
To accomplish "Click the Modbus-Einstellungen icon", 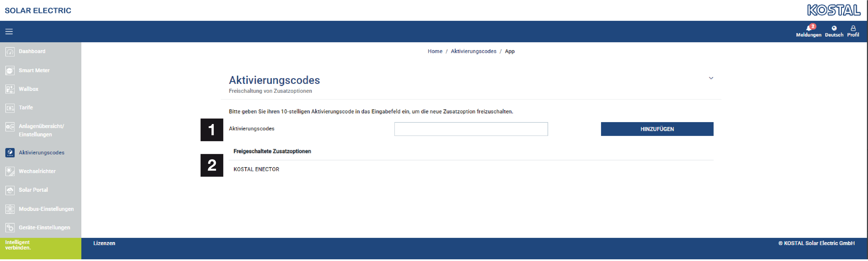I will [10, 209].
